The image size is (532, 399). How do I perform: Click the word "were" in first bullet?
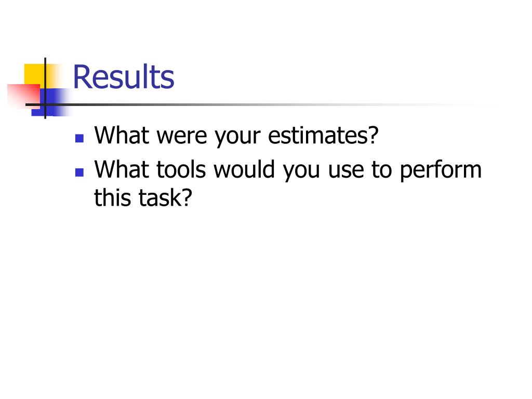coord(181,137)
